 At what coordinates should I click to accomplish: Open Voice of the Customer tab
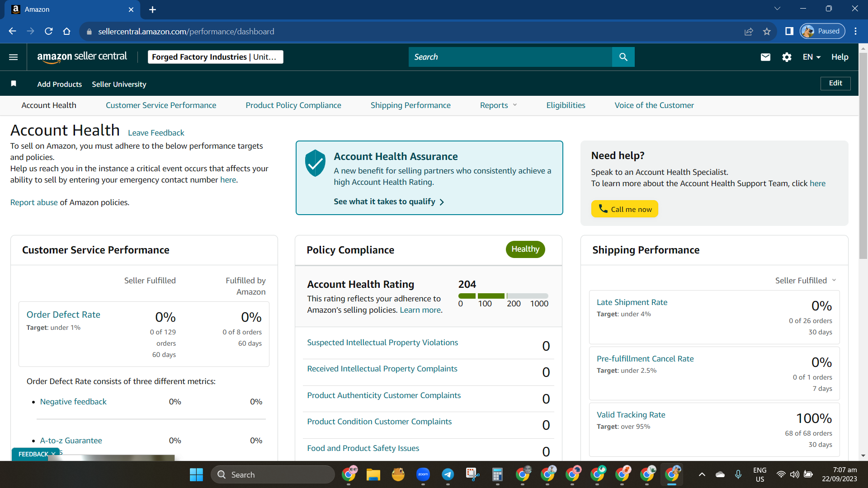[x=654, y=105]
